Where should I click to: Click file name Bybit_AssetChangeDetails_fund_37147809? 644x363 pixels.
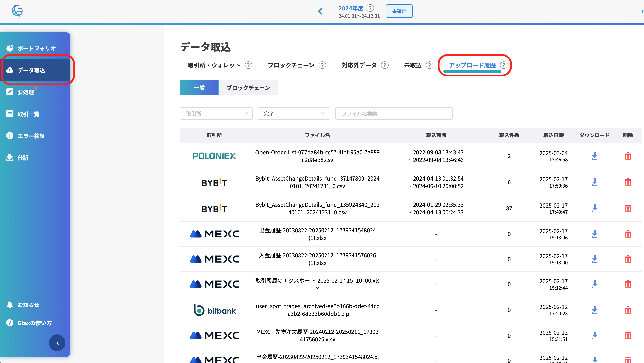tap(317, 182)
